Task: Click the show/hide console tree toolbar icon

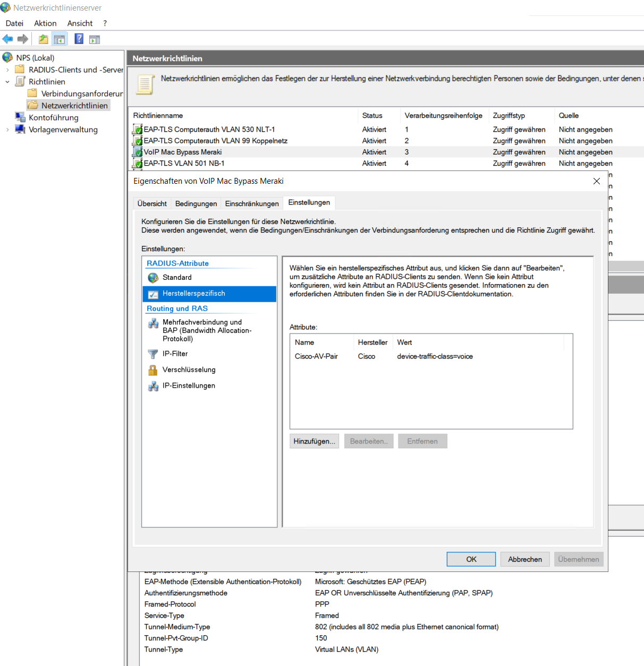Action: [60, 38]
